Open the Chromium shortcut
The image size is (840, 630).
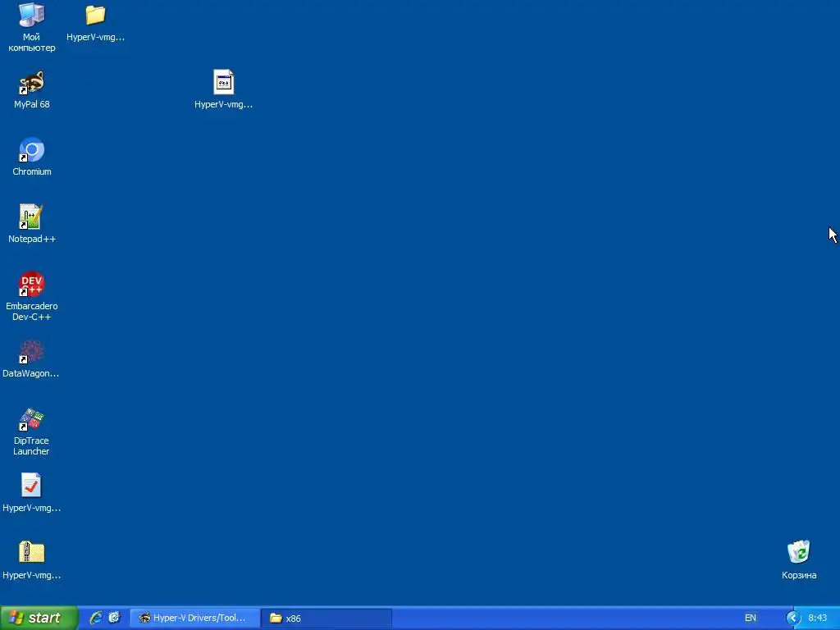pyautogui.click(x=32, y=157)
